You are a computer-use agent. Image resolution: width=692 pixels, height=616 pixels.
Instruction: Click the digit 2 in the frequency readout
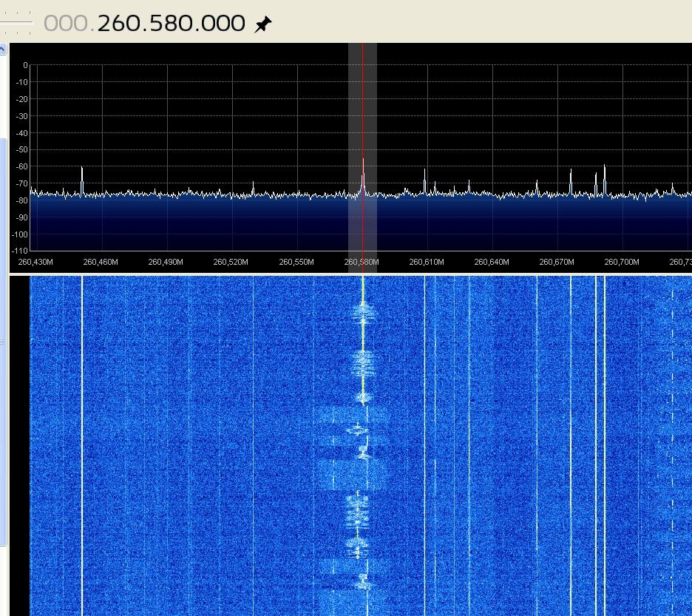click(104, 23)
